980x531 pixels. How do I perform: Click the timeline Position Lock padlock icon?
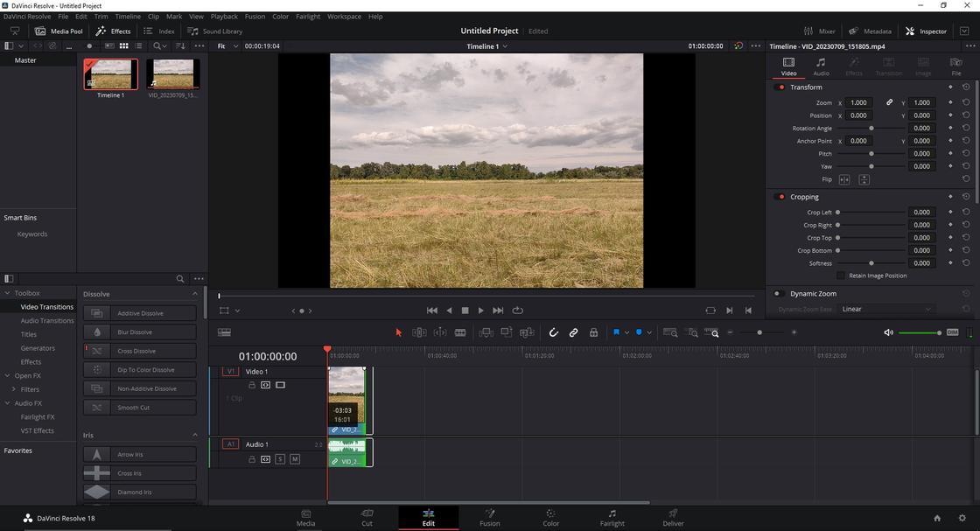[593, 332]
